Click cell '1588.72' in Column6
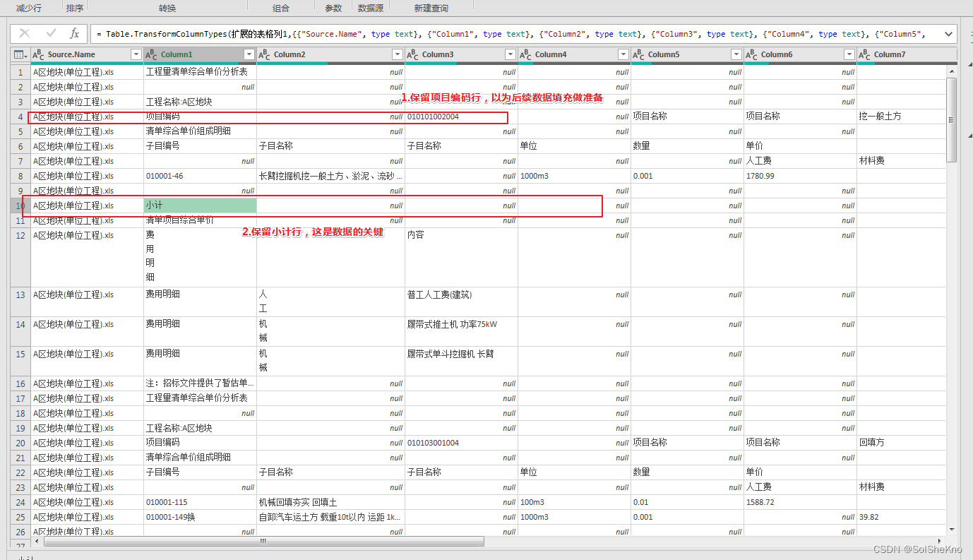 click(x=800, y=502)
